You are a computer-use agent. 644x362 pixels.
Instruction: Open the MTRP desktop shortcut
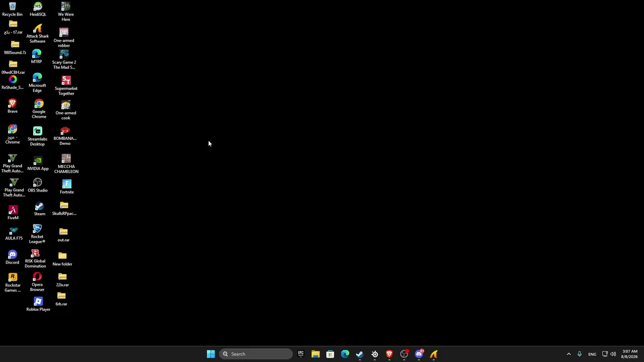coord(36,56)
